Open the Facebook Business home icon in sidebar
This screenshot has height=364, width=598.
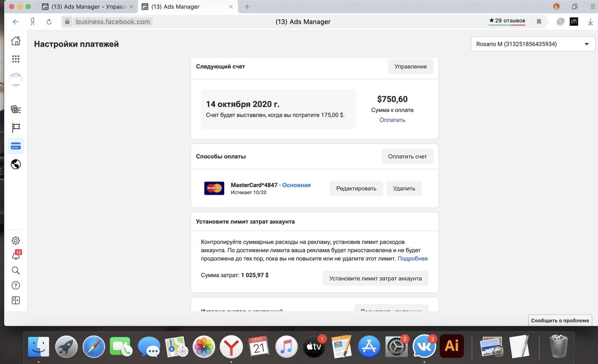[15, 41]
